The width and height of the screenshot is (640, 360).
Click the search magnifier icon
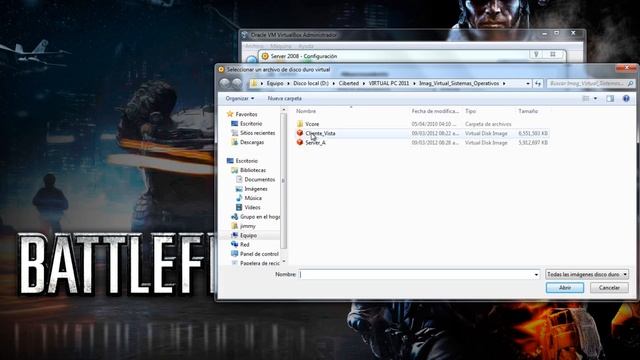point(630,83)
